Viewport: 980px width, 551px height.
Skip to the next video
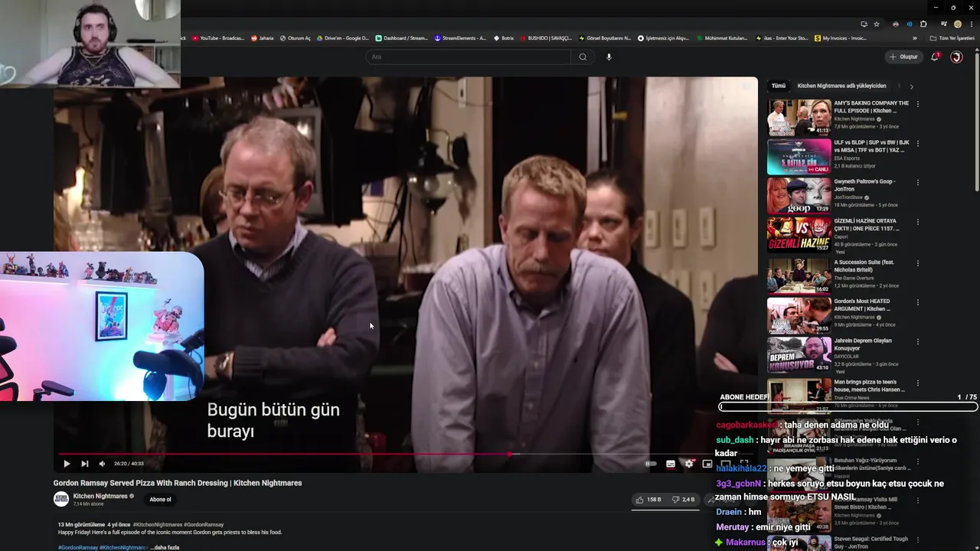pos(84,464)
